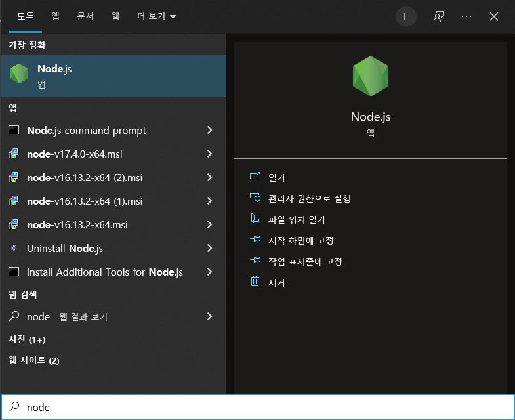Choose 관리자 권한으로 실행
The width and height of the screenshot is (515, 420).
[x=310, y=198]
